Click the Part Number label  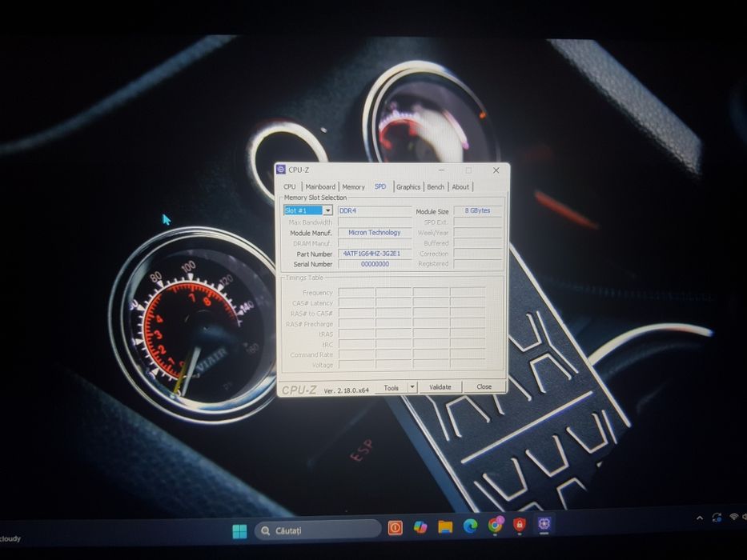tap(315, 254)
